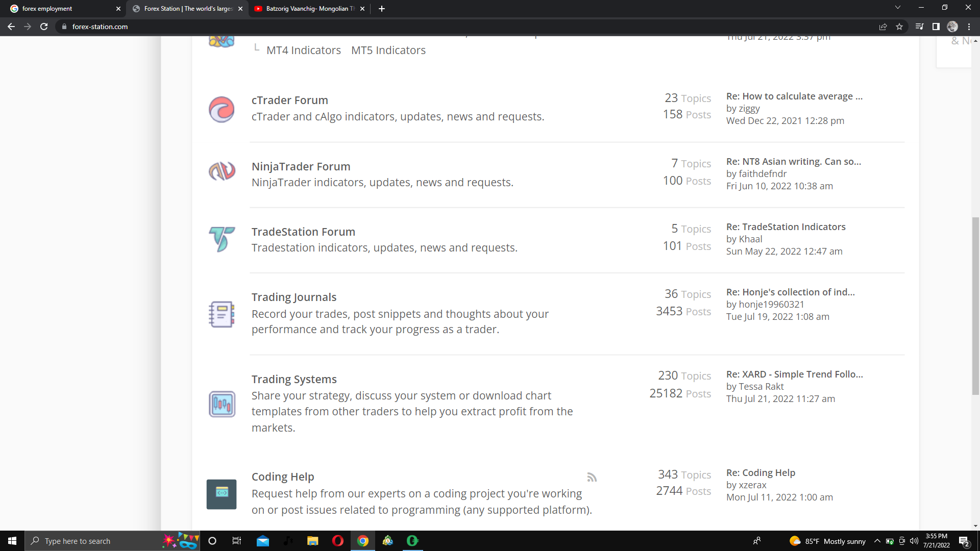Click the Trading Journals notebook icon
Screen dimensions: 980x551
(222, 314)
